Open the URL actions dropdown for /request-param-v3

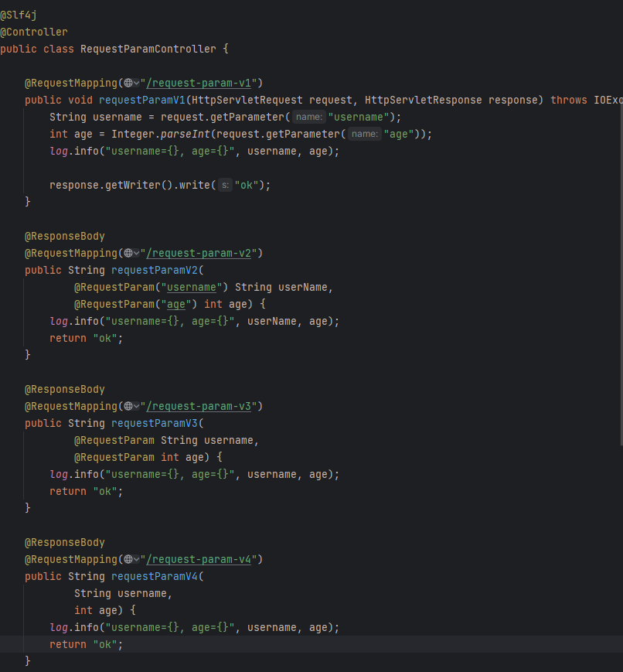click(x=136, y=406)
